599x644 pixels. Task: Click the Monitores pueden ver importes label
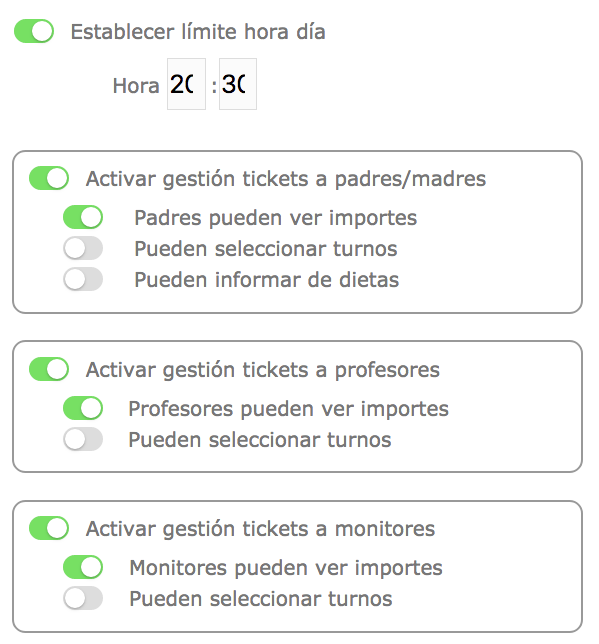[286, 568]
